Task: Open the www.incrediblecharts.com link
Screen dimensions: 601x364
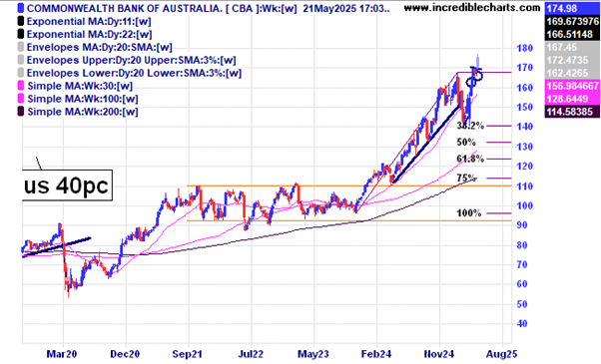Action: point(472,7)
